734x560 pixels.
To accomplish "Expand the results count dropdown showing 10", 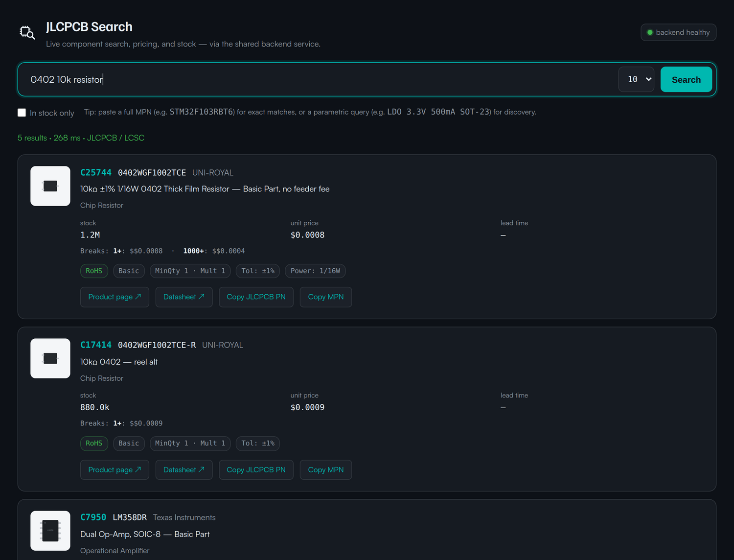I will (x=636, y=79).
